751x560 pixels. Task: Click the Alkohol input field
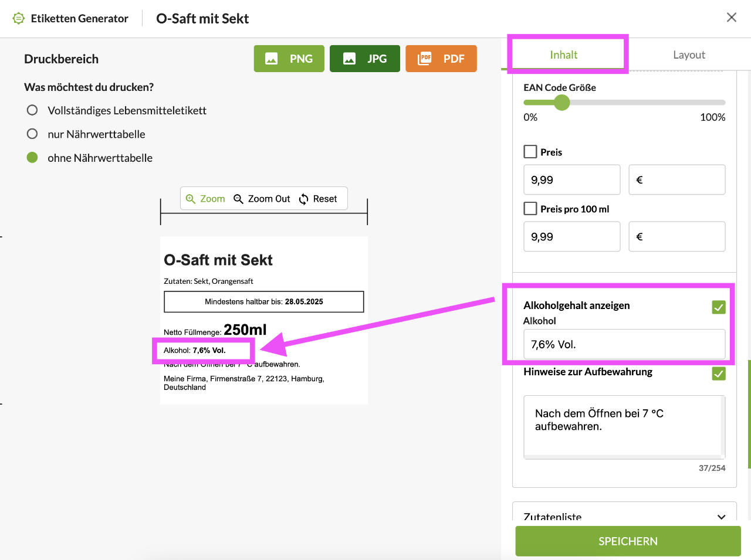(624, 344)
